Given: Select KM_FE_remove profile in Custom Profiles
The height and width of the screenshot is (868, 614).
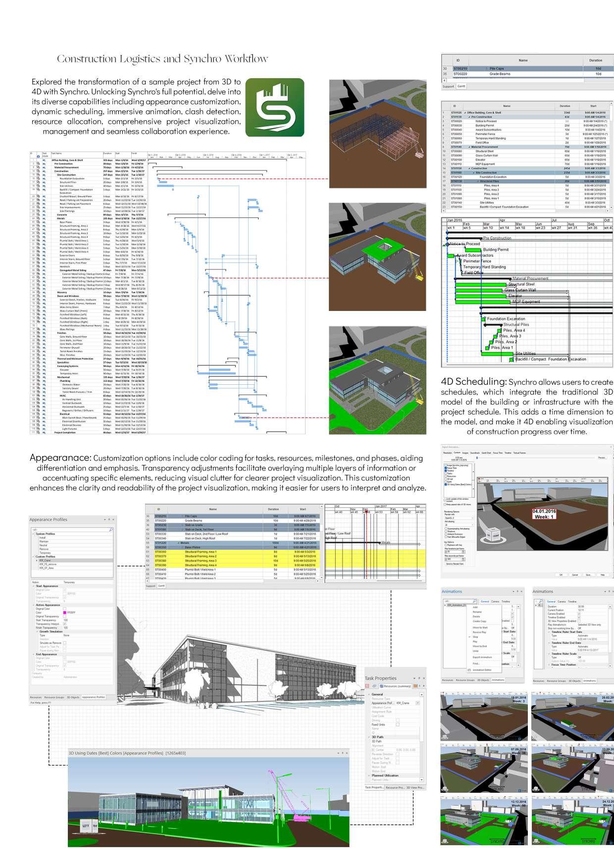Looking at the screenshot, I should [x=48, y=564].
